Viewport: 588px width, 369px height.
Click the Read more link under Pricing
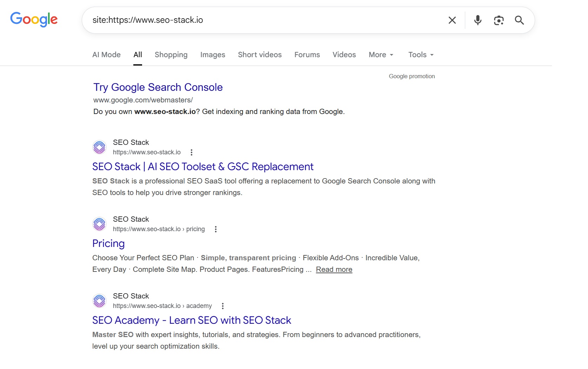click(334, 269)
